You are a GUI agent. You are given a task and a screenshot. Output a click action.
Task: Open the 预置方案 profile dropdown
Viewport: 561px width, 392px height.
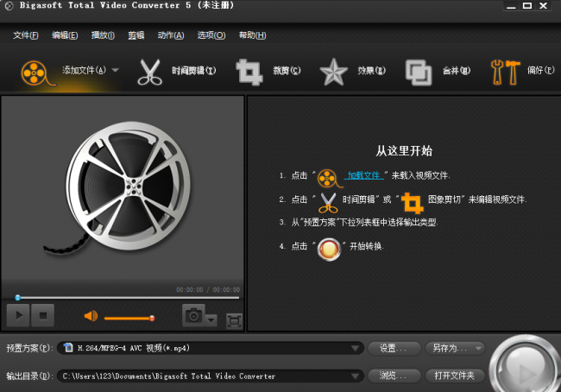click(x=211, y=348)
